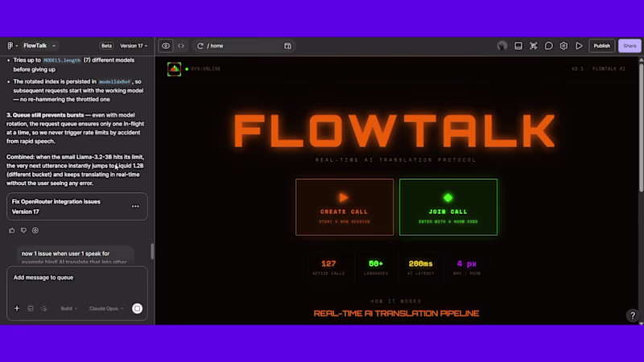
Task: Stop generation with white stop button
Action: tap(137, 308)
